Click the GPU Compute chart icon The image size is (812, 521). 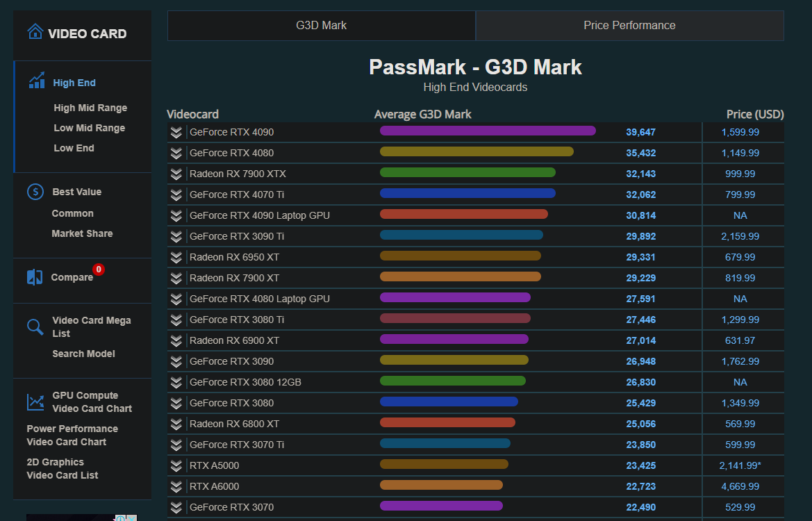35,402
